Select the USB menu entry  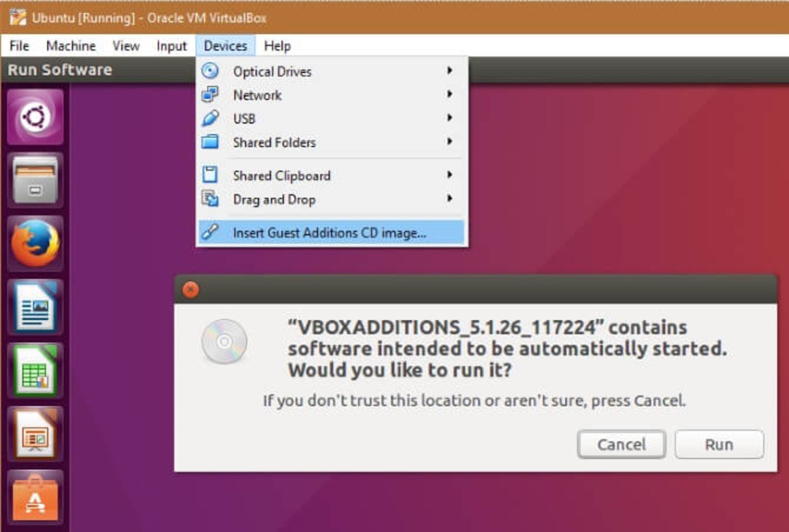[x=331, y=118]
